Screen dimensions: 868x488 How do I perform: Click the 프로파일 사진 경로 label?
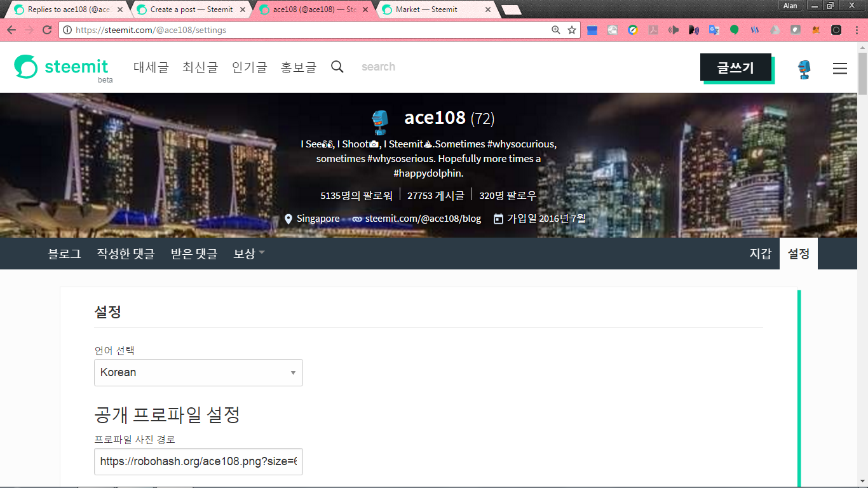[x=135, y=440]
